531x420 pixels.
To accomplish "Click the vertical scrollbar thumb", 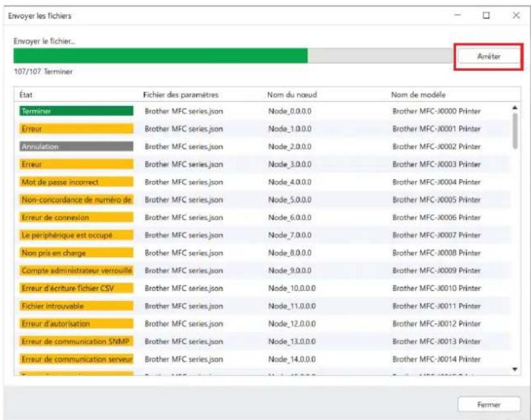I will 515,131.
